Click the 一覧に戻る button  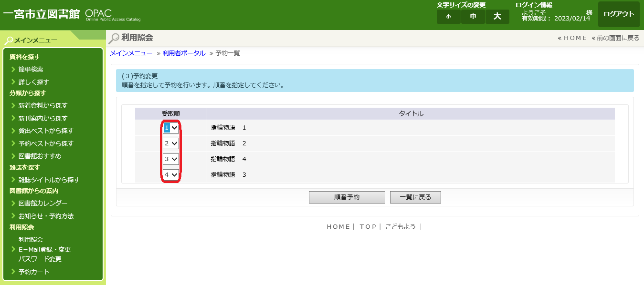click(415, 197)
